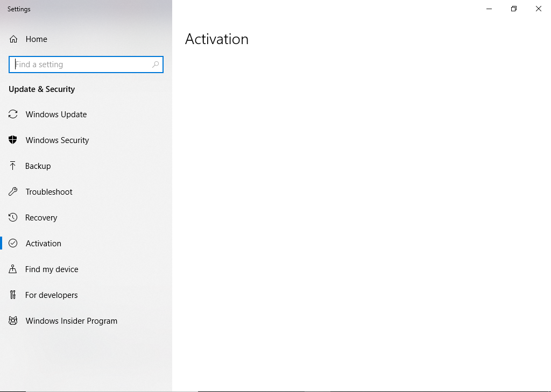Image resolution: width=551 pixels, height=392 pixels.
Task: Open the Home settings page label
Action: pos(36,39)
